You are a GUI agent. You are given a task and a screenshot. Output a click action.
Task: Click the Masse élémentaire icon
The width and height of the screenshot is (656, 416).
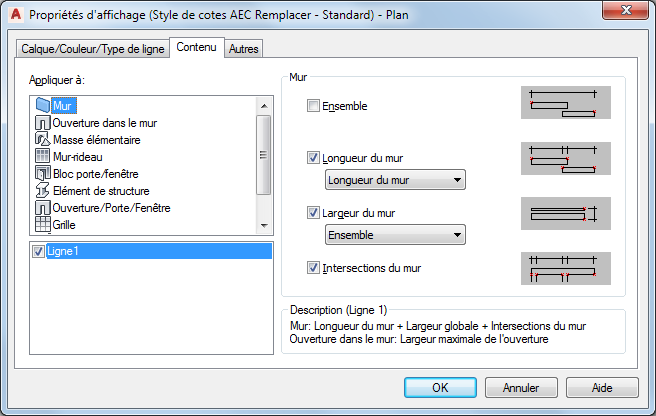click(43, 140)
